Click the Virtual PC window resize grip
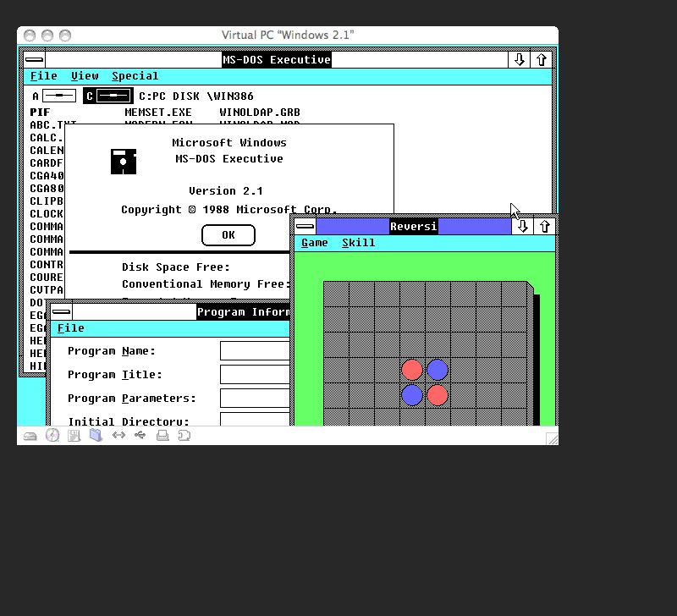 pos(552,438)
